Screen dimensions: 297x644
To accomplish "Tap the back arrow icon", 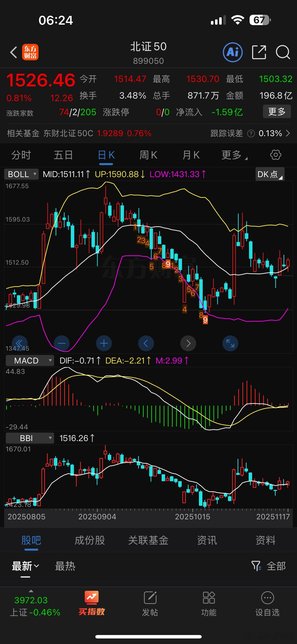I will (x=14, y=52).
